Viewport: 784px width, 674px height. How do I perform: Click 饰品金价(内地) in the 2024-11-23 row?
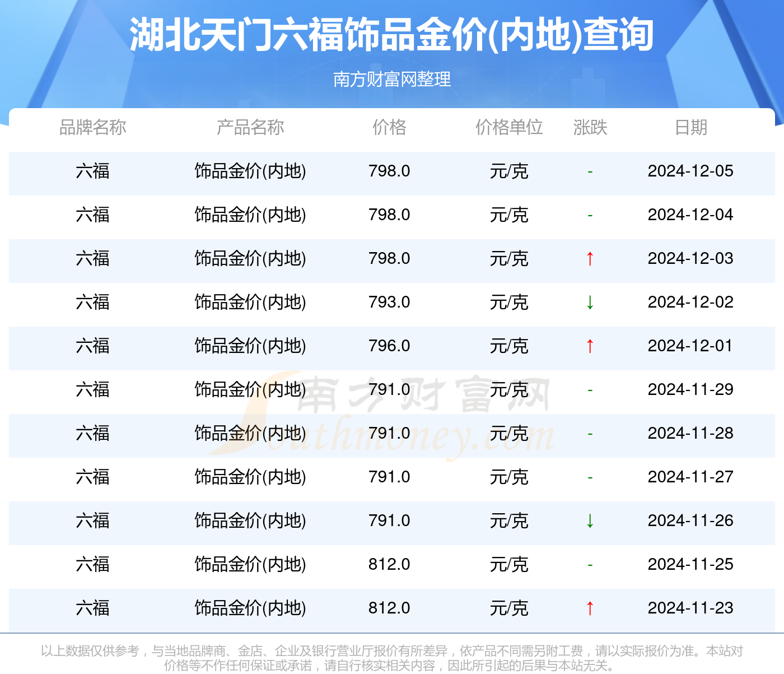(x=250, y=608)
